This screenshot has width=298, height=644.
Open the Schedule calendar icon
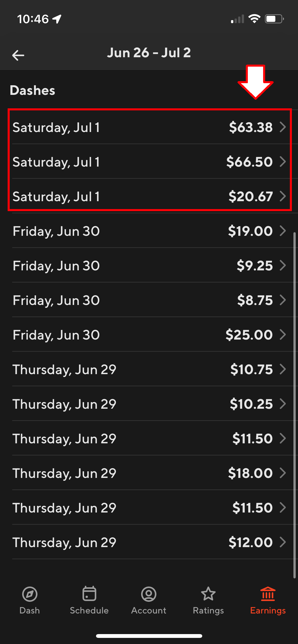click(89, 594)
